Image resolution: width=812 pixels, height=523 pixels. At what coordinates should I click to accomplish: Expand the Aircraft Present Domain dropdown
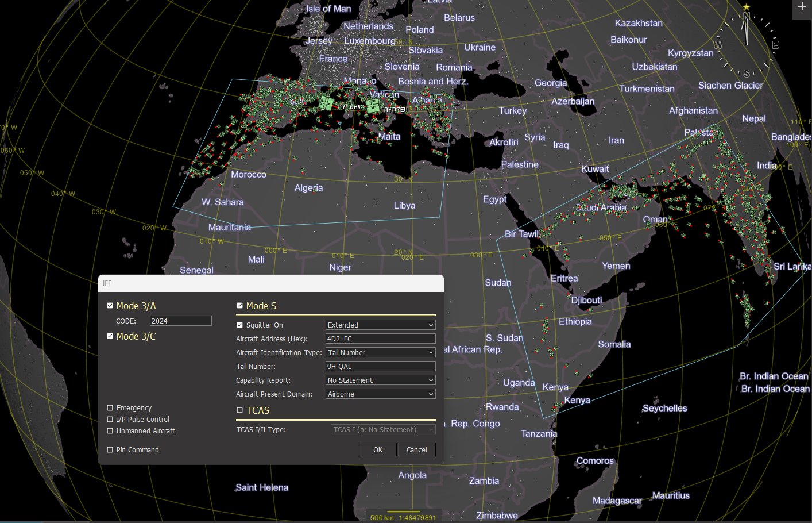(380, 394)
